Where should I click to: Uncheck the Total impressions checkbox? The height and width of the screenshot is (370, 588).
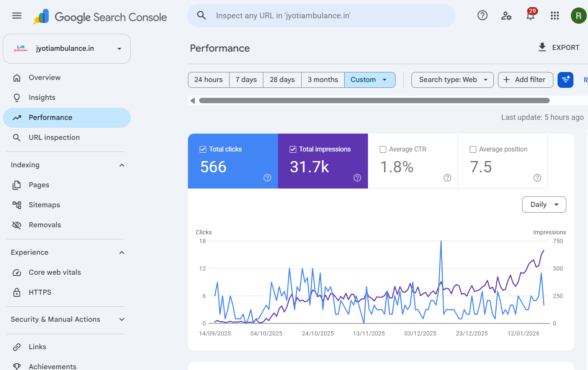pos(293,149)
